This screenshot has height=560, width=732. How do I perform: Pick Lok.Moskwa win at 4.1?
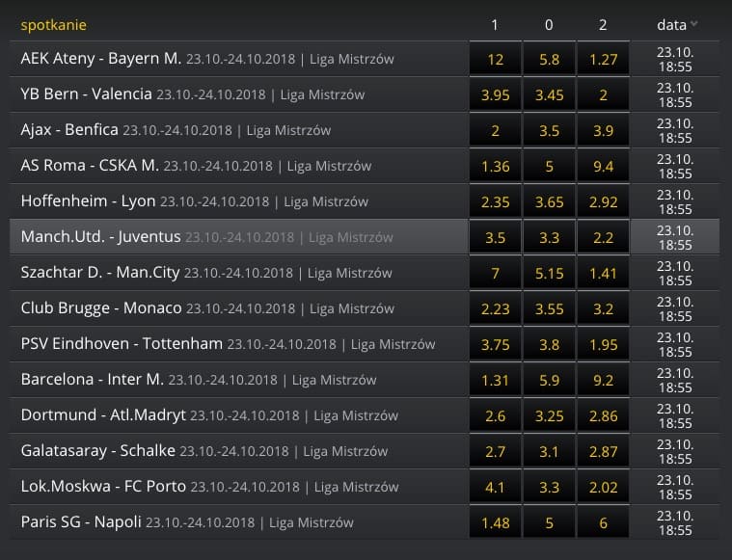pyautogui.click(x=495, y=487)
